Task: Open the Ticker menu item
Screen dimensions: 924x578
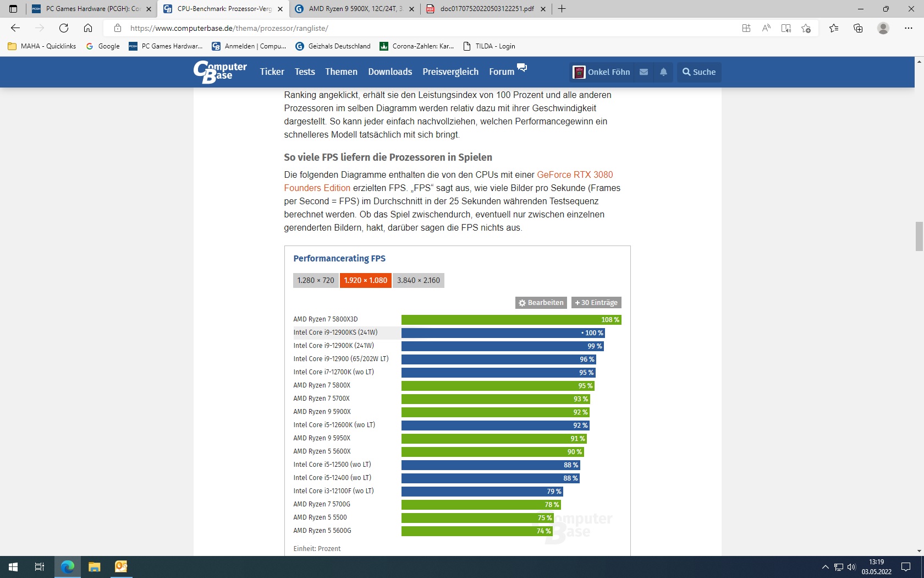Action: (272, 72)
